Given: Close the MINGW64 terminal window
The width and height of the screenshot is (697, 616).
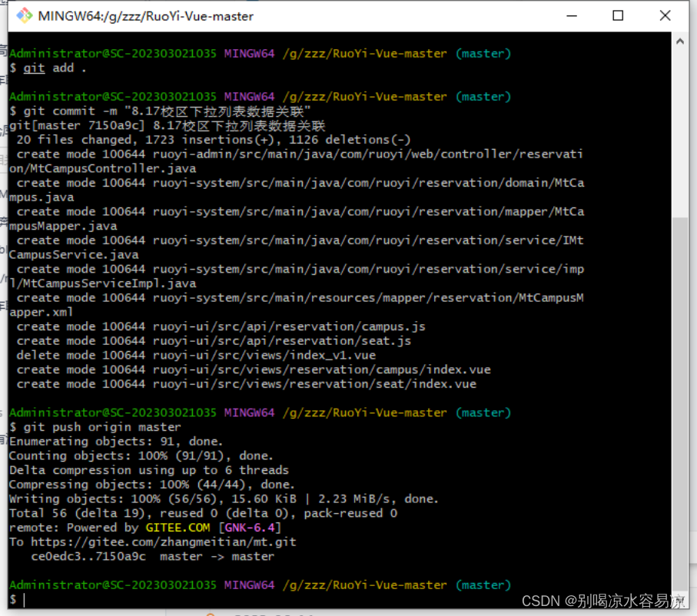Looking at the screenshot, I should [x=665, y=16].
